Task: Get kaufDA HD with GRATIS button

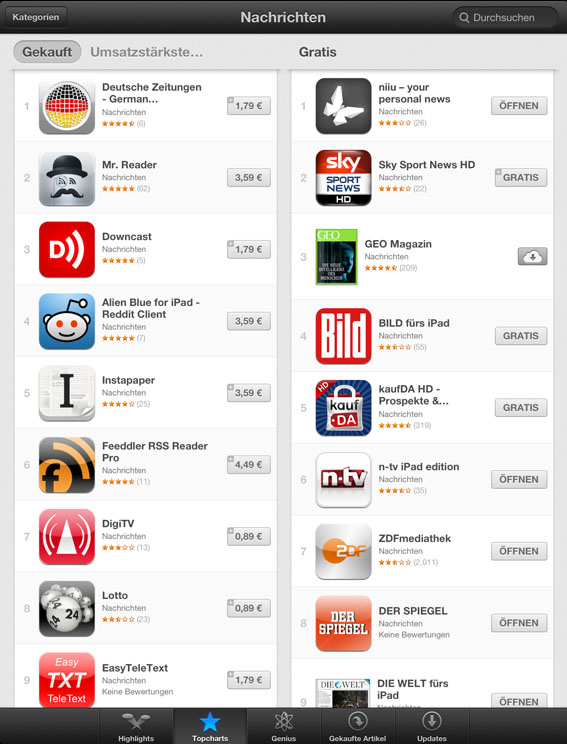Action: 521,408
